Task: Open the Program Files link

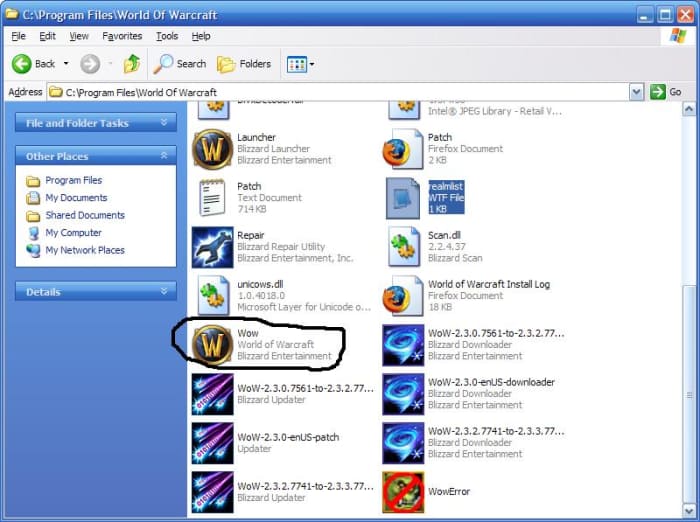Action: [x=74, y=180]
